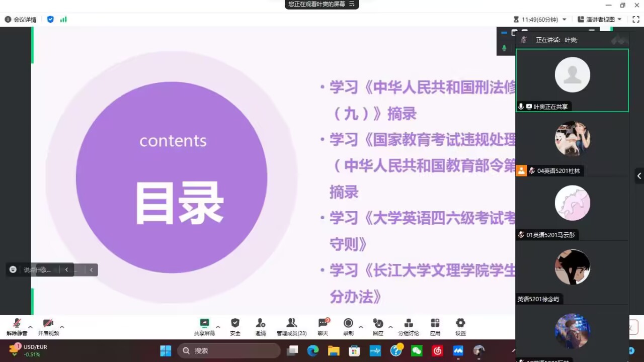Open 会议详情 meeting details
644x362 pixels.
[x=21, y=20]
